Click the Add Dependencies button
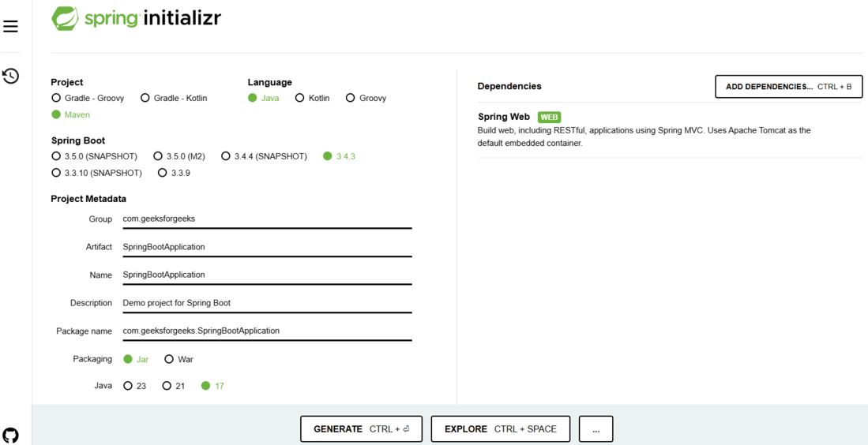Screen dimensions: 868x445 point(788,87)
